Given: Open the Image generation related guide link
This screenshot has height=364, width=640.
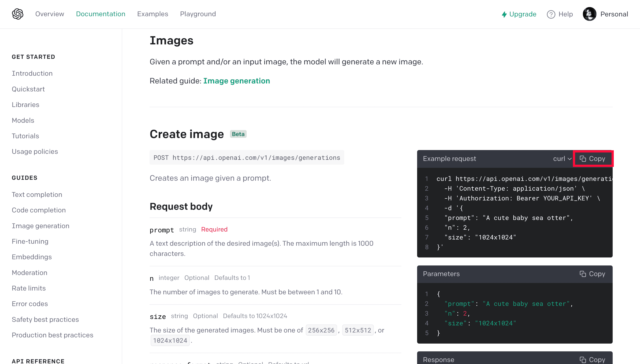Looking at the screenshot, I should click(236, 80).
